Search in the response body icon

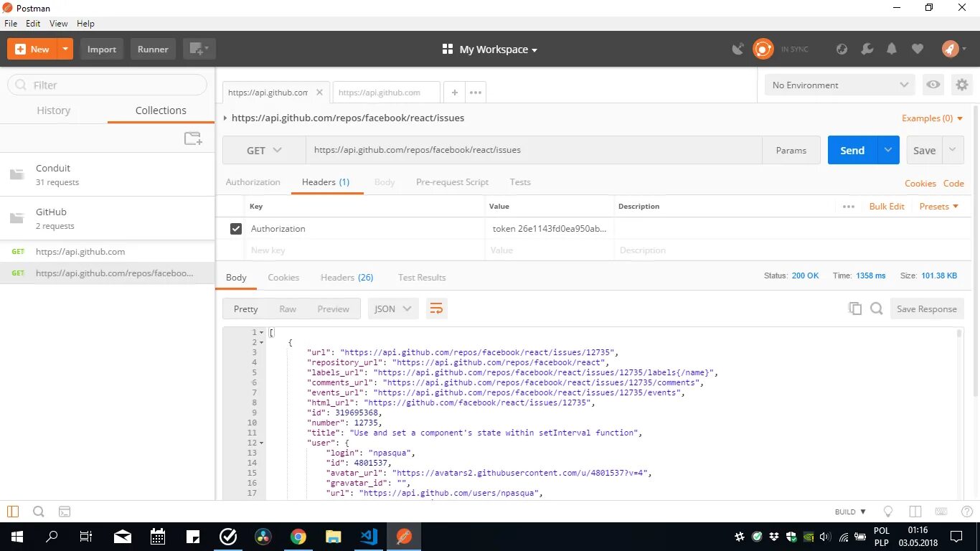click(876, 309)
